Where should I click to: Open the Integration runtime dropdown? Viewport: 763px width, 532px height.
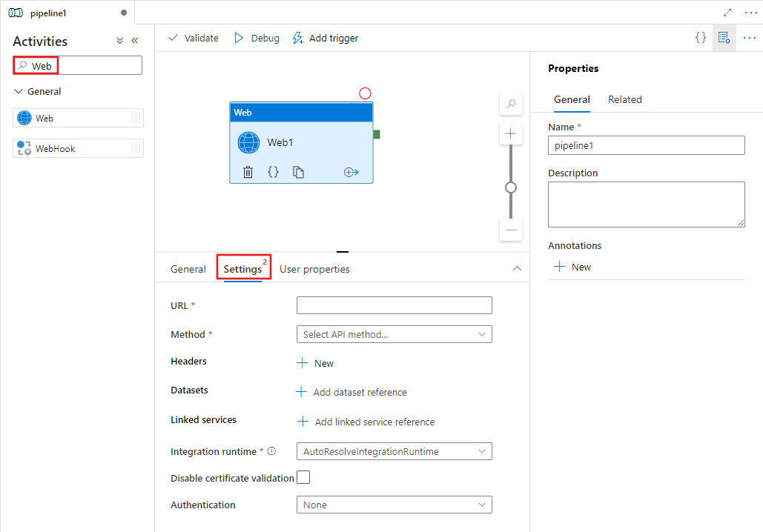point(394,450)
